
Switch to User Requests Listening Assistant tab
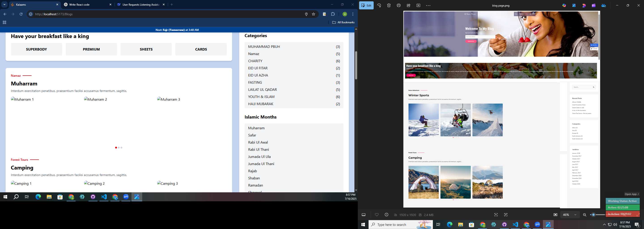click(x=141, y=4)
